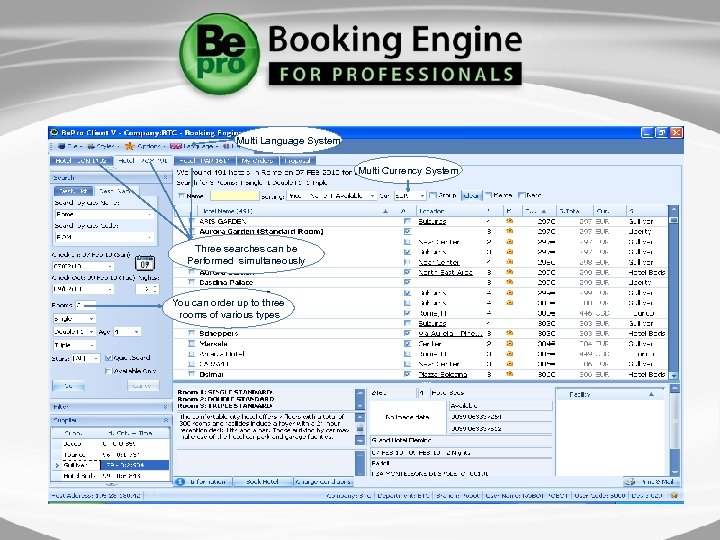720x540 pixels.
Task: Click the yellow hotel name filter field
Action: pyautogui.click(x=235, y=196)
